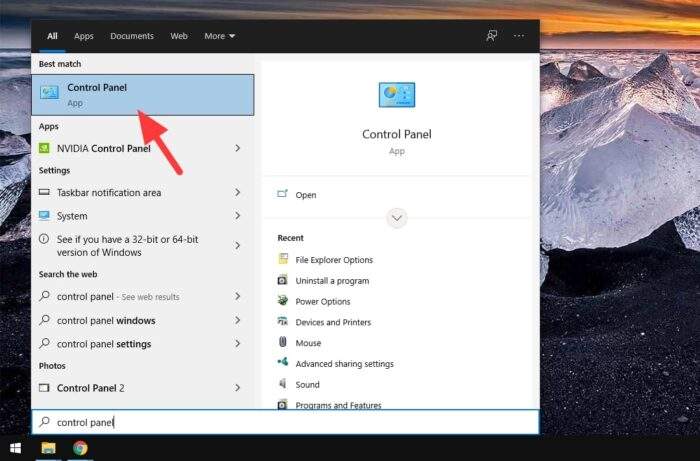Image resolution: width=700 pixels, height=461 pixels.
Task: Click the Uninstall a program icon
Action: coord(283,280)
